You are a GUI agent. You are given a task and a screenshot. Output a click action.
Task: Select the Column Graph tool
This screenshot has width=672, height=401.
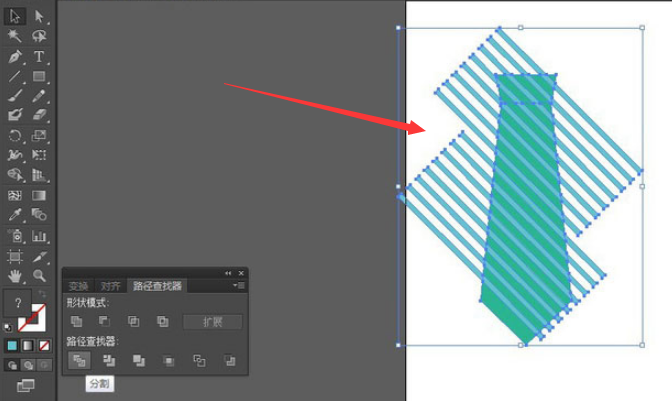pyautogui.click(x=39, y=236)
